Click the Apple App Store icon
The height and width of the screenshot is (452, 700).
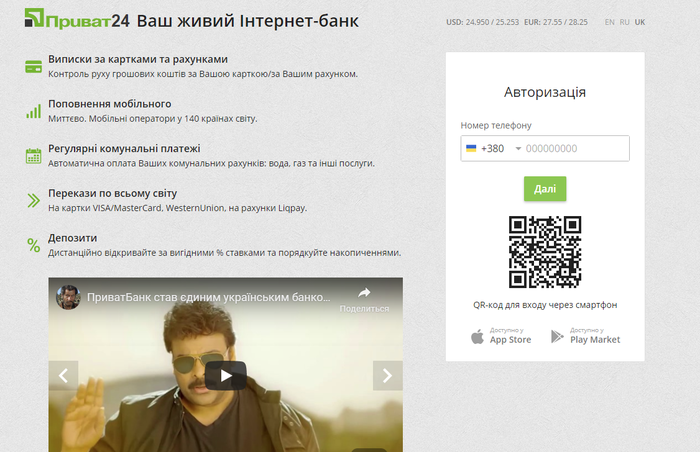coord(477,336)
